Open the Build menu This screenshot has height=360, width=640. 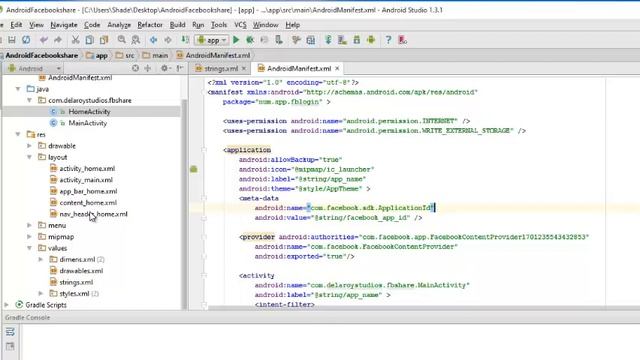[177, 25]
